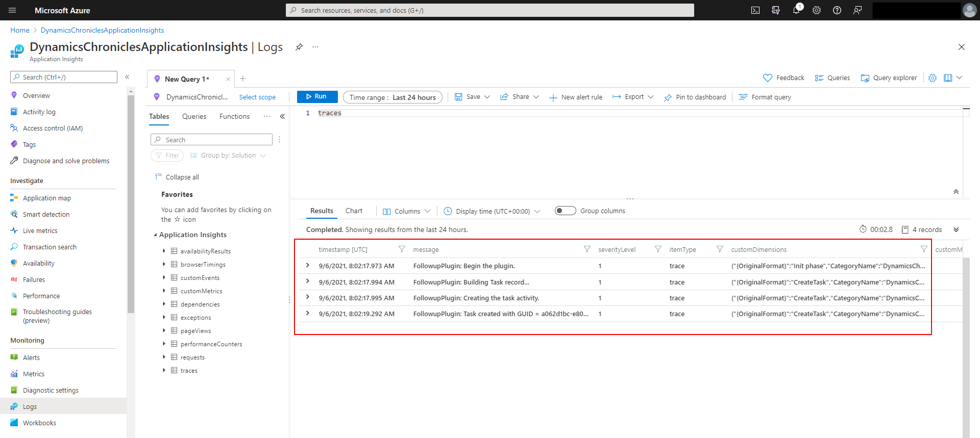
Task: Select the Tables tab
Action: [159, 116]
